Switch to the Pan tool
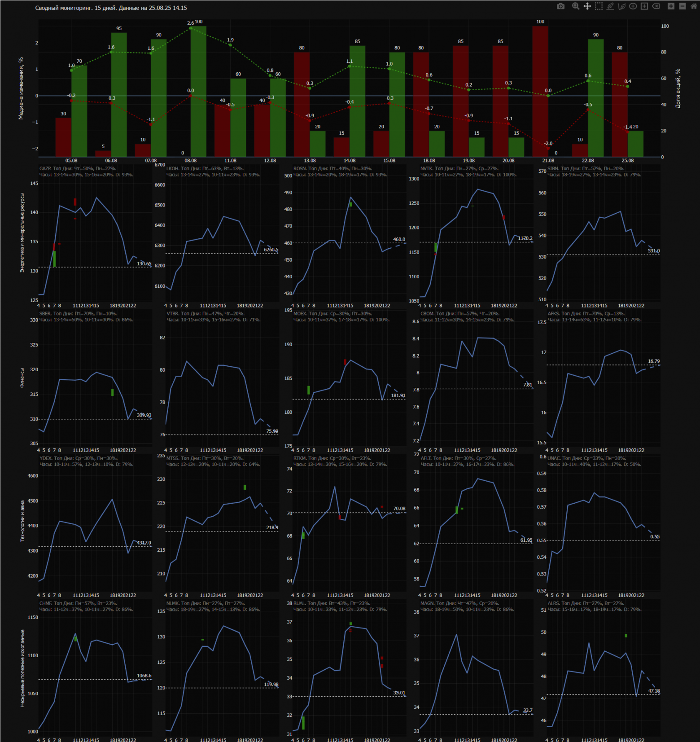The height and width of the screenshot is (742, 700). [x=587, y=6]
